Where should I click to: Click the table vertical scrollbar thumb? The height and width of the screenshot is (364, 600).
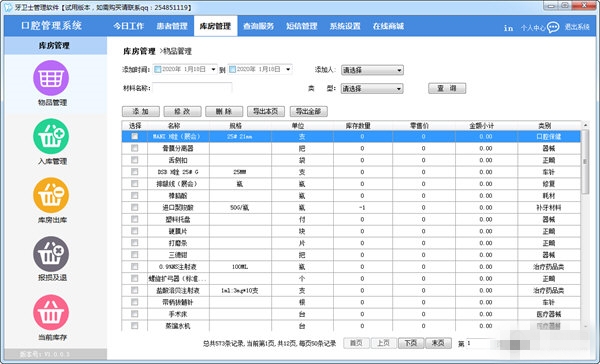(x=585, y=162)
